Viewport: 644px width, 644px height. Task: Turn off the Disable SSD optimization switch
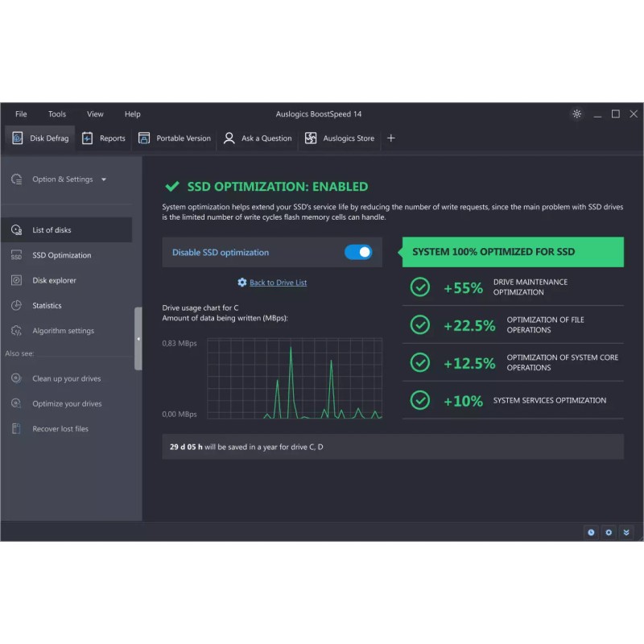click(x=358, y=253)
